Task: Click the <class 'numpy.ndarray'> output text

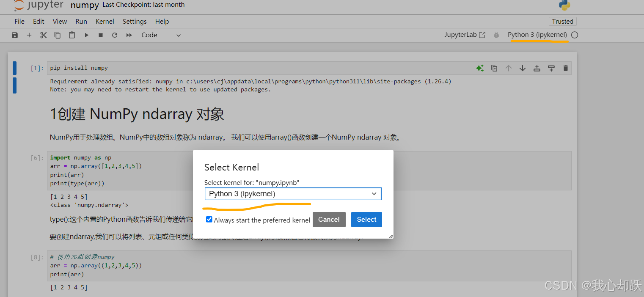Action: coord(89,205)
